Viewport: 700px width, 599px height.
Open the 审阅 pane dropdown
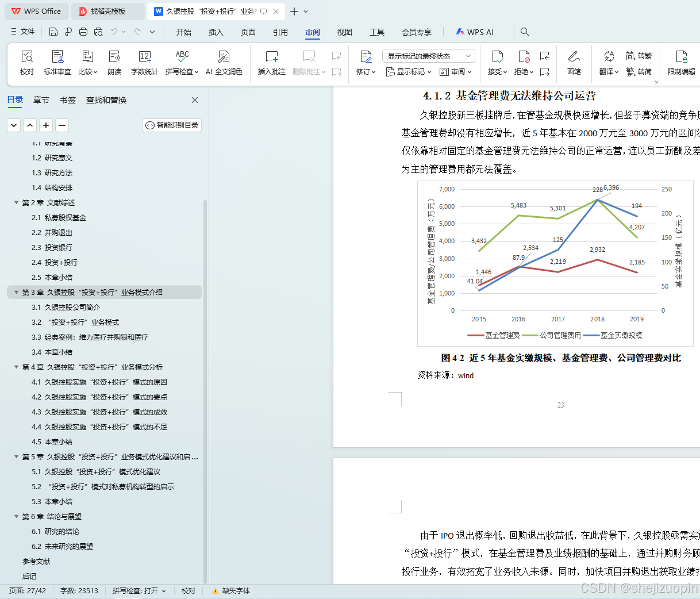click(455, 72)
